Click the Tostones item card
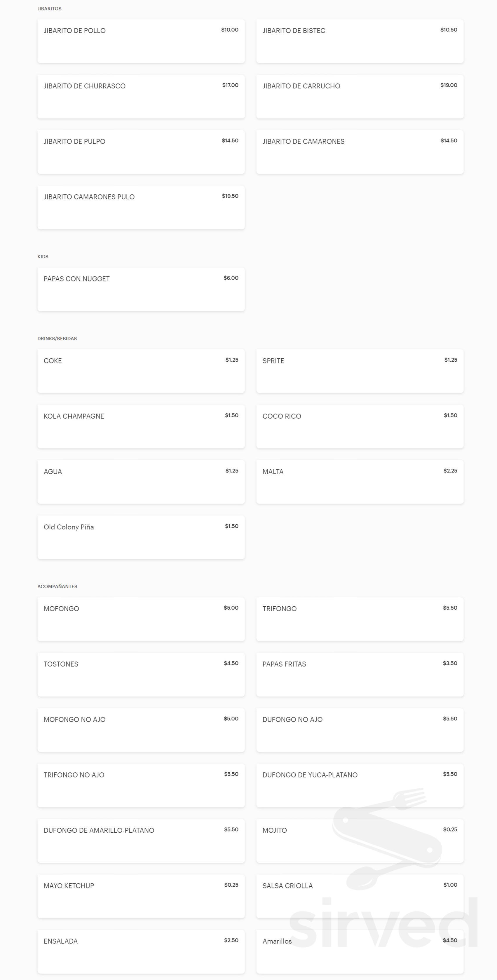Screen dimensions: 497x980 (141, 675)
